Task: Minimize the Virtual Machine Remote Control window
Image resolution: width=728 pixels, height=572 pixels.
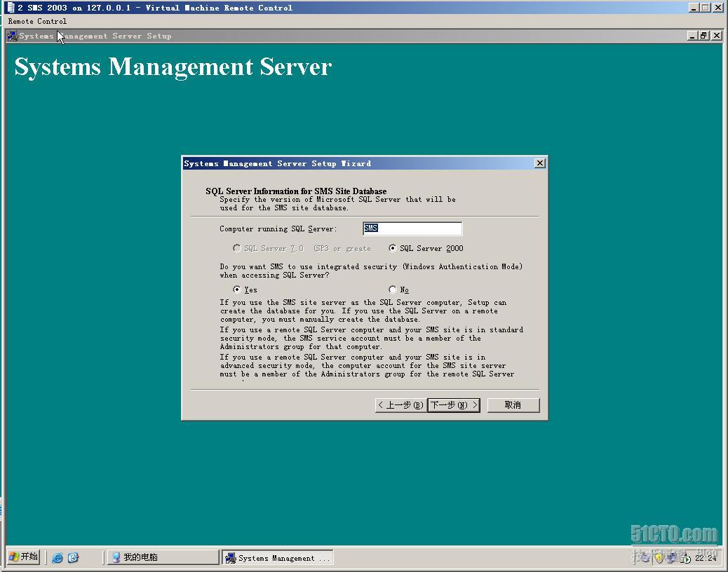Action: [x=694, y=8]
